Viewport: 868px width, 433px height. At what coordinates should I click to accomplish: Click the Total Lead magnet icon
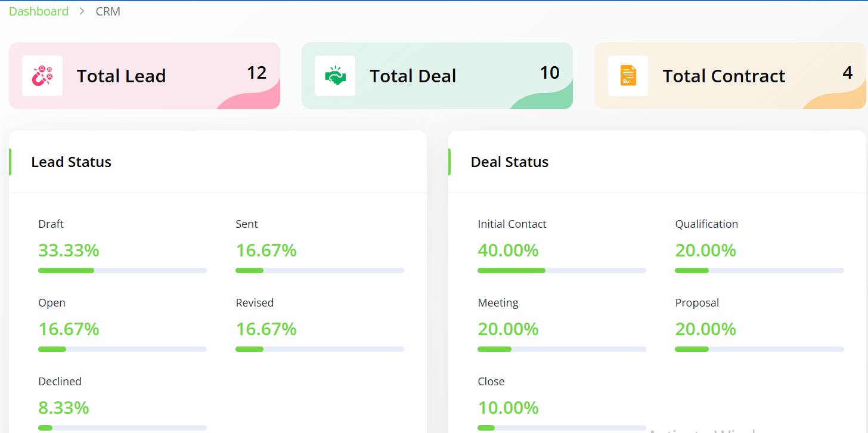tap(42, 76)
